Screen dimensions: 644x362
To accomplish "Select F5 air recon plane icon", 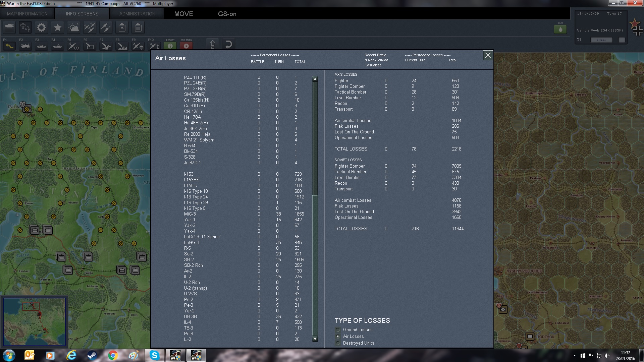I will point(74,46).
